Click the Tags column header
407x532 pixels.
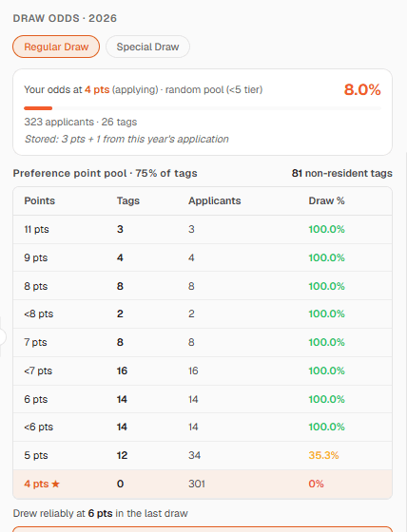128,200
